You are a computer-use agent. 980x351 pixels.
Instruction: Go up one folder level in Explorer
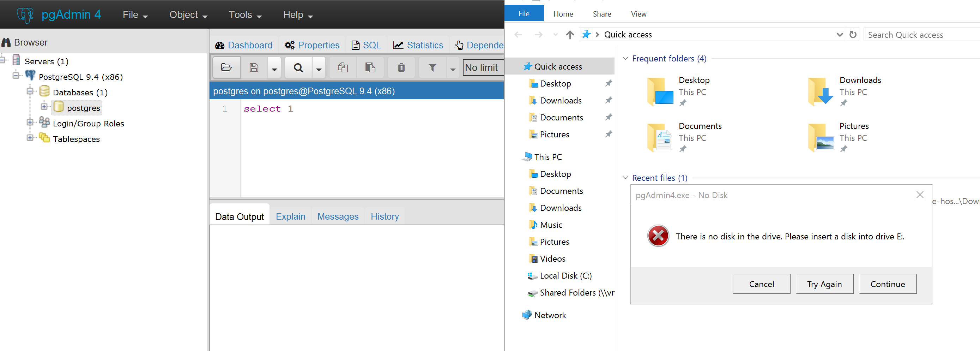click(x=569, y=35)
